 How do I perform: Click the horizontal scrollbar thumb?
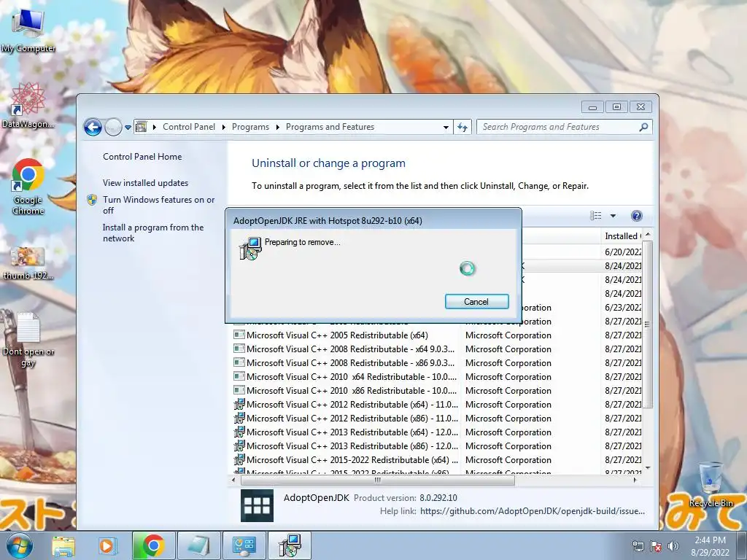point(378,480)
